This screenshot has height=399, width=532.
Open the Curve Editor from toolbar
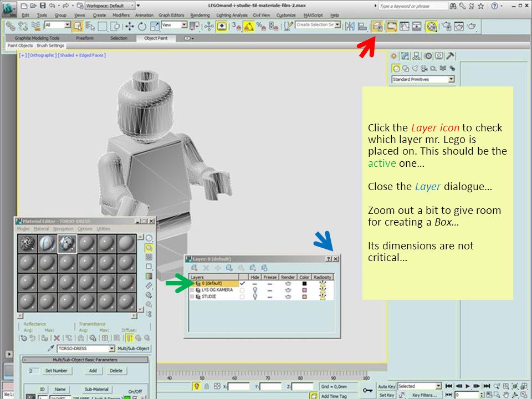click(x=404, y=26)
